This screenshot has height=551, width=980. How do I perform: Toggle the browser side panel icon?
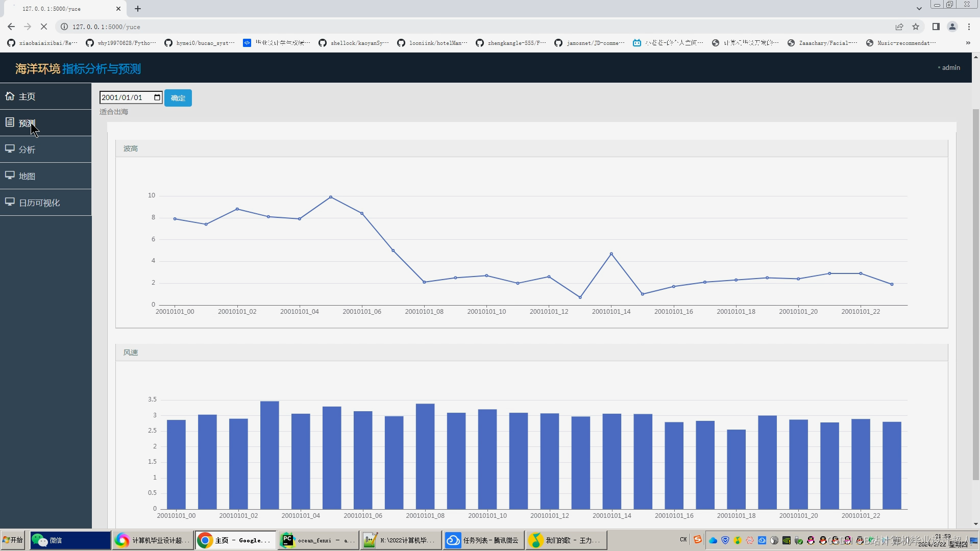936,27
